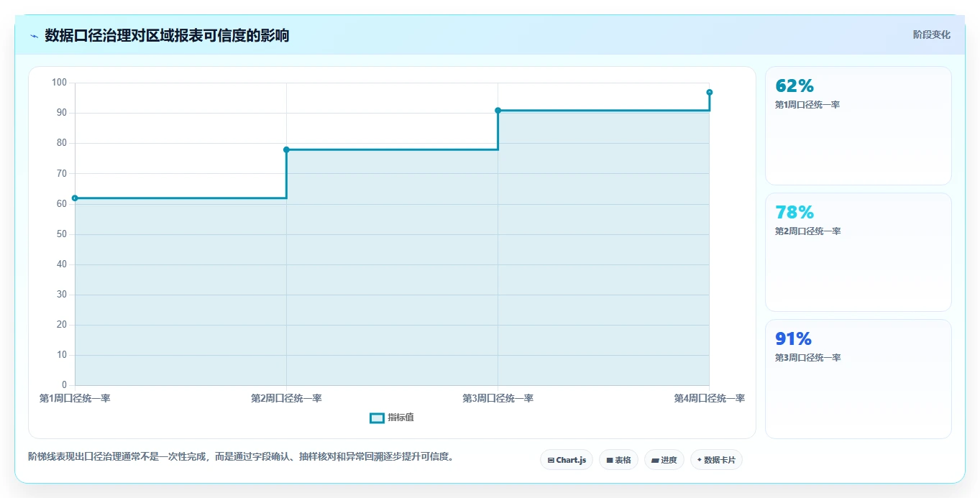Screen dimensions: 980x498
Task: Click the 指标值 legend color swatch
Action: tap(377, 418)
